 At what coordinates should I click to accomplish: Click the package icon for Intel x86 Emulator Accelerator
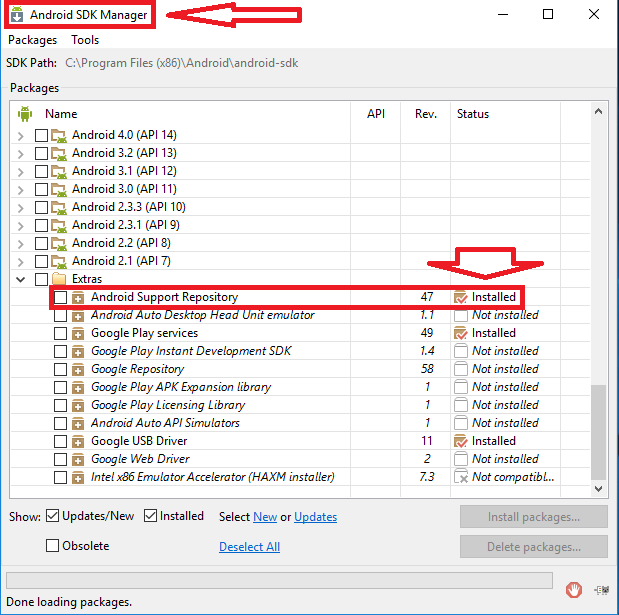pos(78,477)
